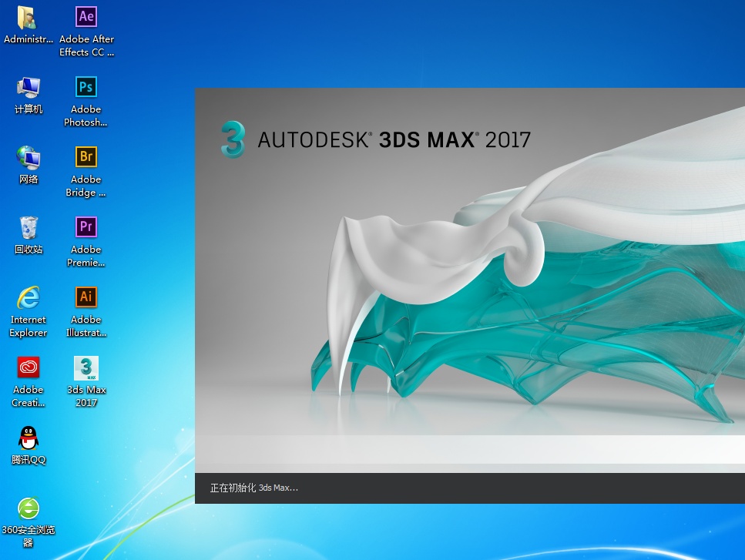The image size is (745, 560).
Task: Launch the 360安全浏览器 browser
Action: [28, 508]
